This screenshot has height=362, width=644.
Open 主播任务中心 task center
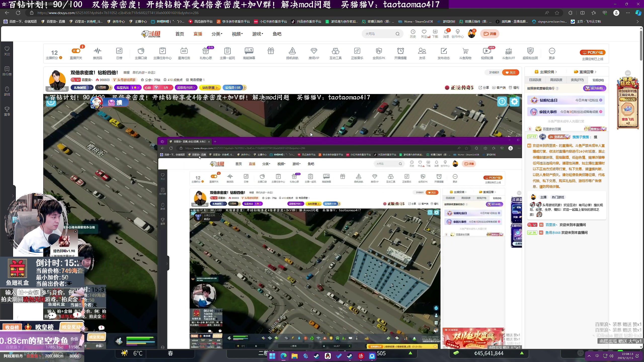tap(163, 53)
